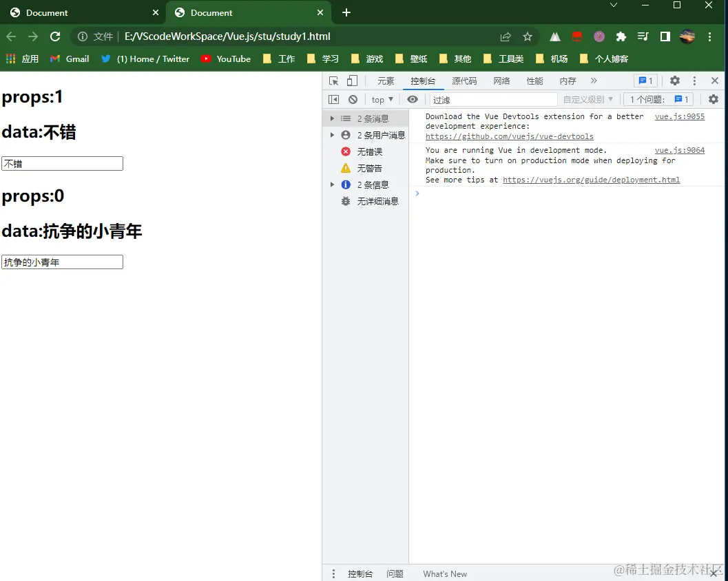Image resolution: width=728 pixels, height=581 pixels.
Task: Switch to the 元素 panel
Action: click(385, 81)
